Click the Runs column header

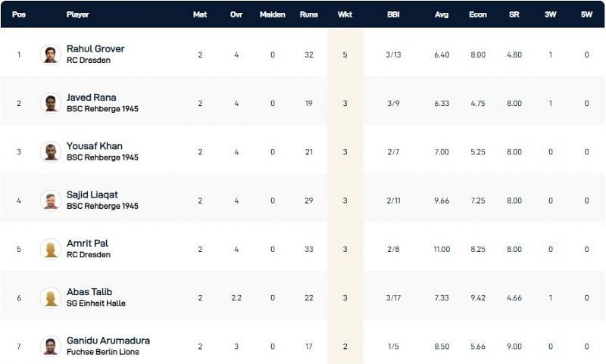tap(309, 14)
